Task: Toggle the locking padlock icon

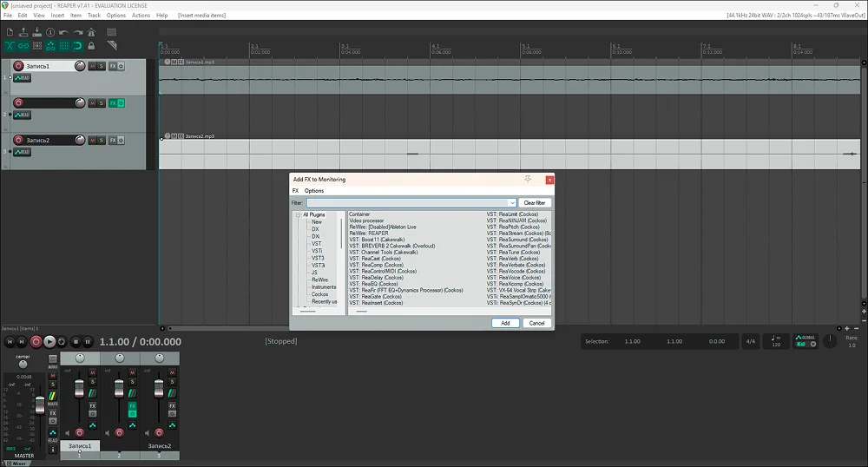Action: (91, 46)
